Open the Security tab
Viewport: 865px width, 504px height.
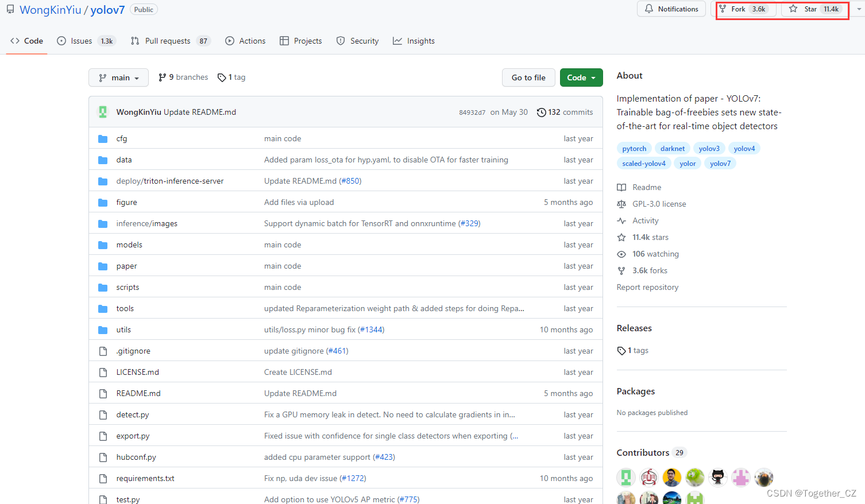pyautogui.click(x=357, y=41)
